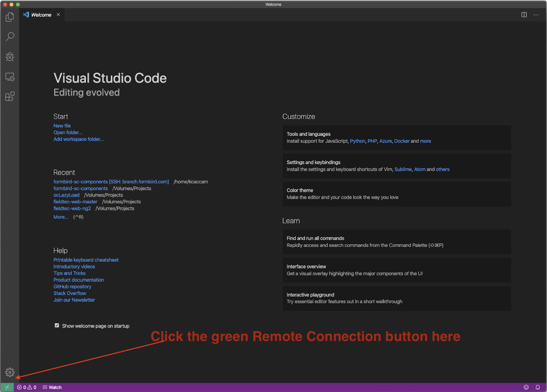This screenshot has height=392, width=547.
Task: Install Python support link
Action: [357, 141]
